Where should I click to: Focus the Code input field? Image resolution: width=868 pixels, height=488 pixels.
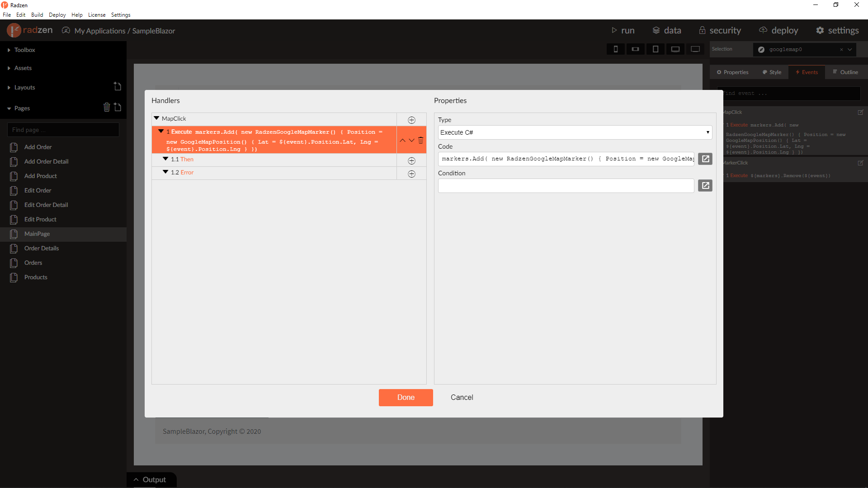click(x=566, y=159)
